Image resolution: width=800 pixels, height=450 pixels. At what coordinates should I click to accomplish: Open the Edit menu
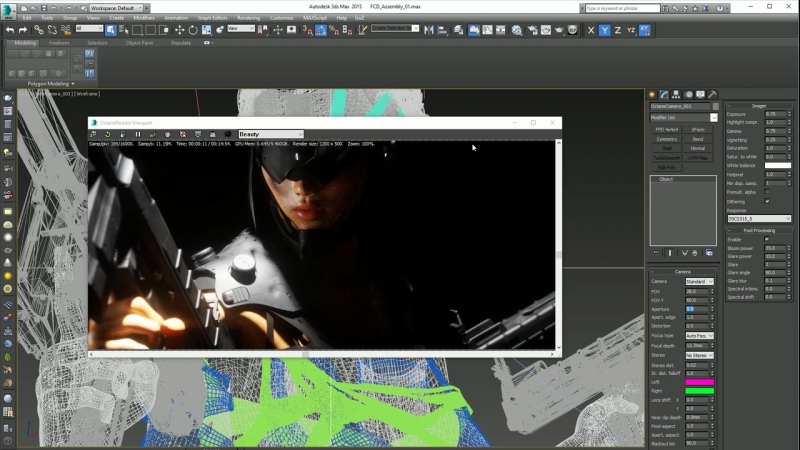coord(27,18)
